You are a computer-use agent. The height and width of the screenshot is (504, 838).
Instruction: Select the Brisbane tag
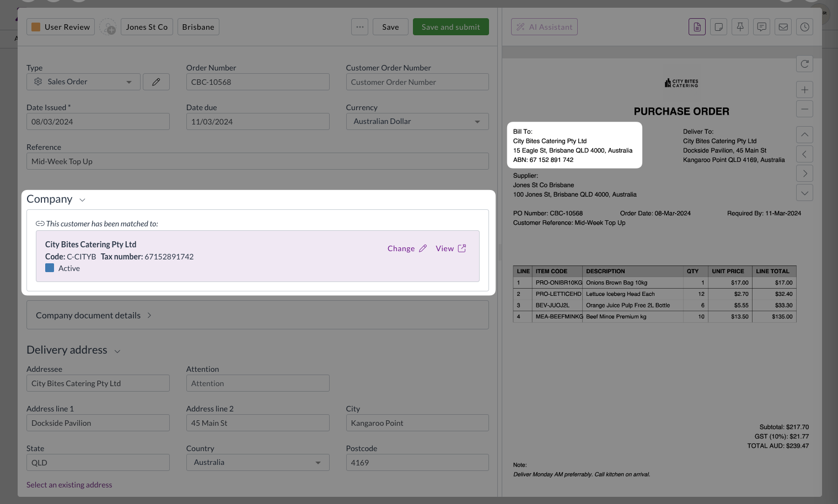pyautogui.click(x=198, y=27)
